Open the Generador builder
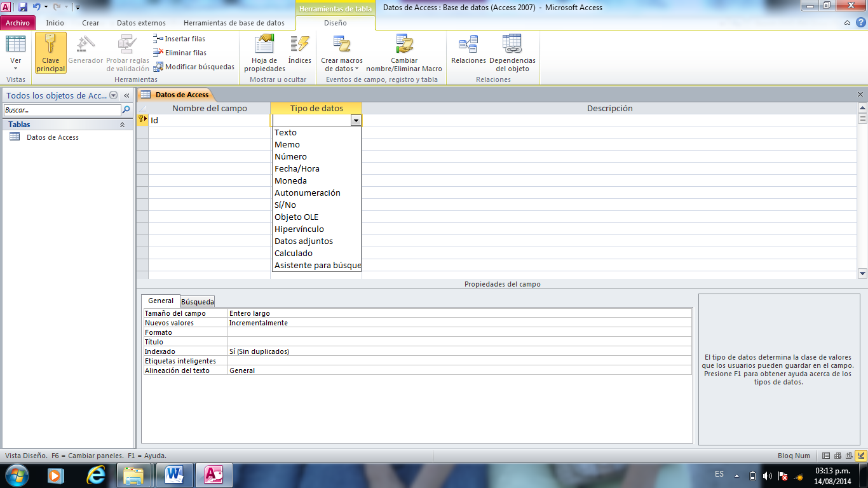 [x=84, y=52]
